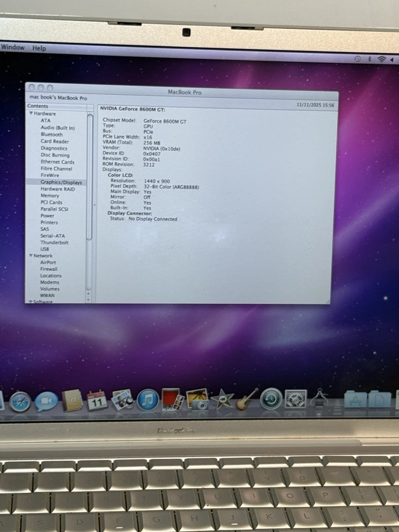Select AirPort under Network
Viewport: 399px width, 532px height.
(48, 262)
